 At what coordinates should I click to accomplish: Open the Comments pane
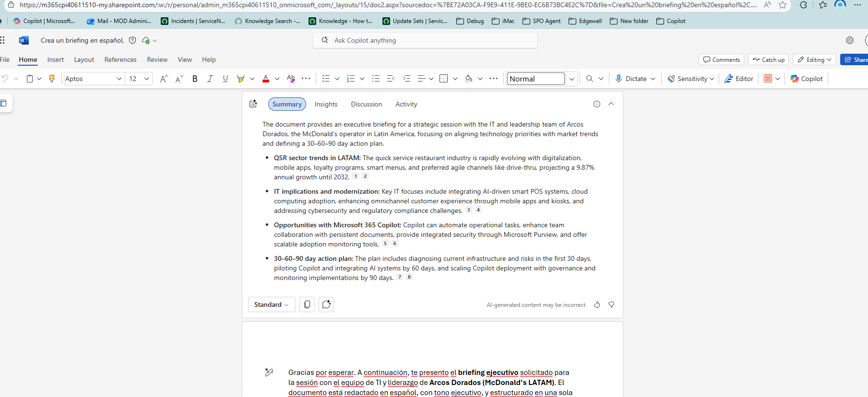(x=722, y=59)
